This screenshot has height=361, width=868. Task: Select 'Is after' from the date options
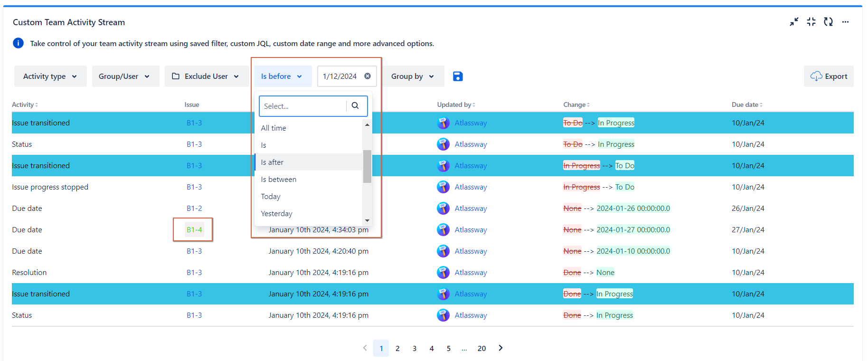[x=272, y=162]
